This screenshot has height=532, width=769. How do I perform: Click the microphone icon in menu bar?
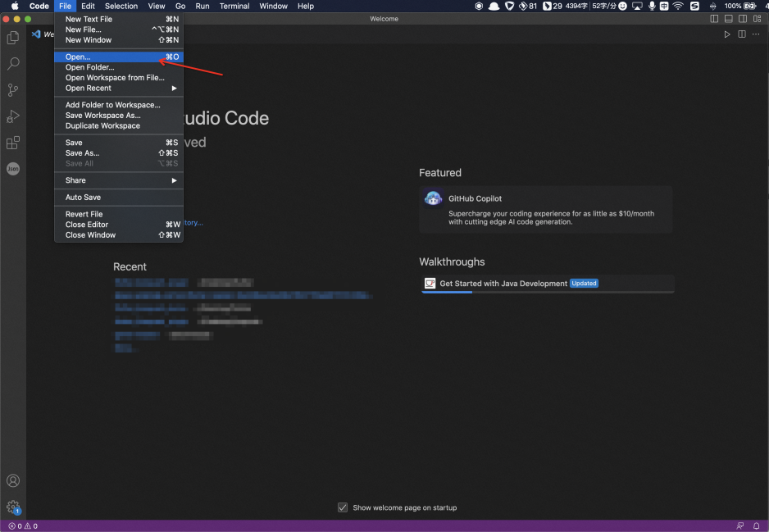(x=652, y=6)
